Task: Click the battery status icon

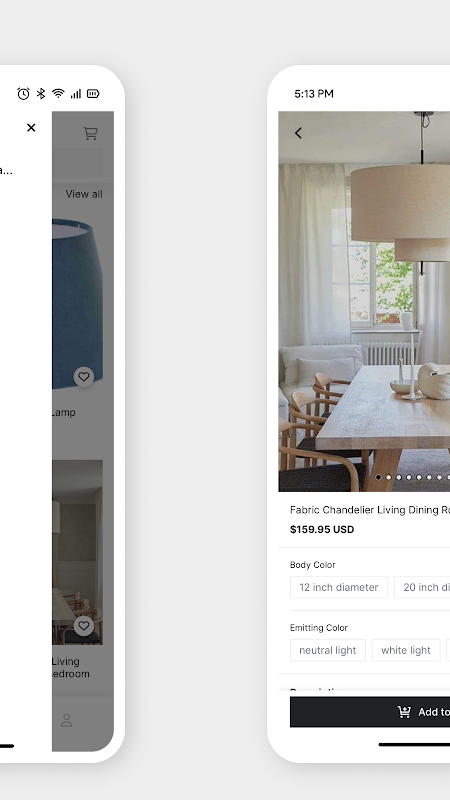Action: coord(93,93)
